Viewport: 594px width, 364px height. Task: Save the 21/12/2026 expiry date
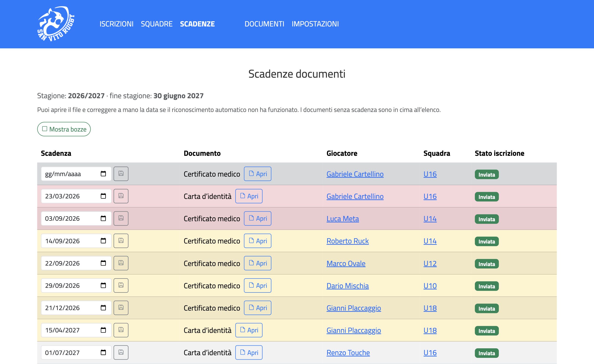121,308
